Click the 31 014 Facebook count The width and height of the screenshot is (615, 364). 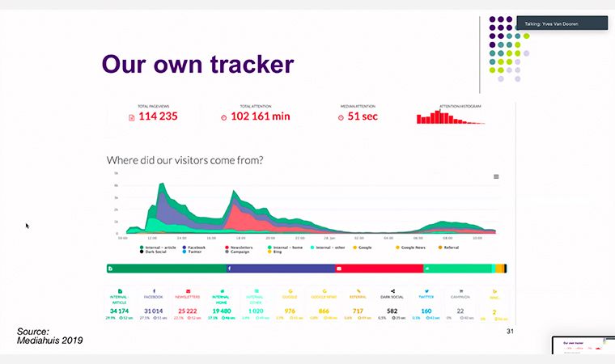(154, 311)
